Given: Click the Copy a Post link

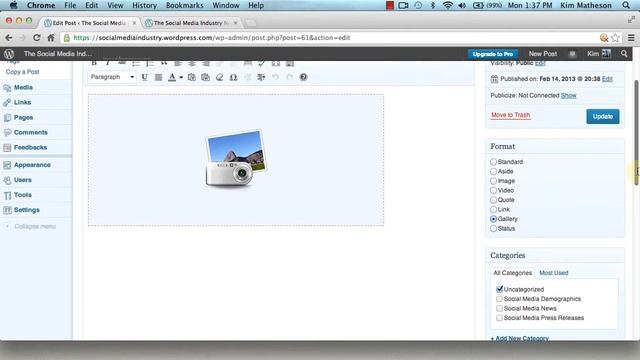Looking at the screenshot, I should (x=22, y=72).
